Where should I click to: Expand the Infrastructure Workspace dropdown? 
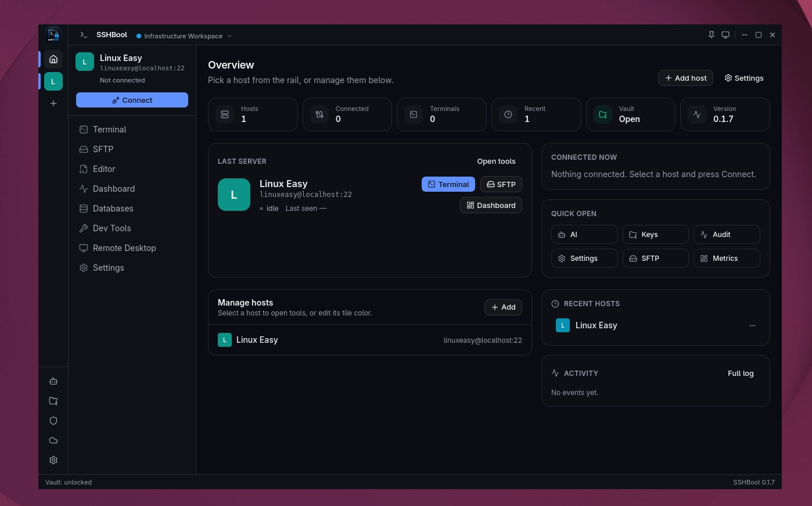click(184, 36)
